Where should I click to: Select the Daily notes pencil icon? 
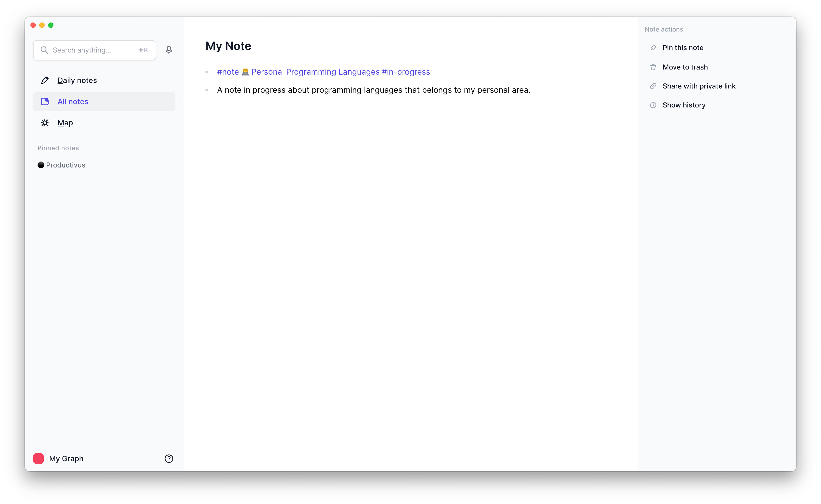pos(45,80)
